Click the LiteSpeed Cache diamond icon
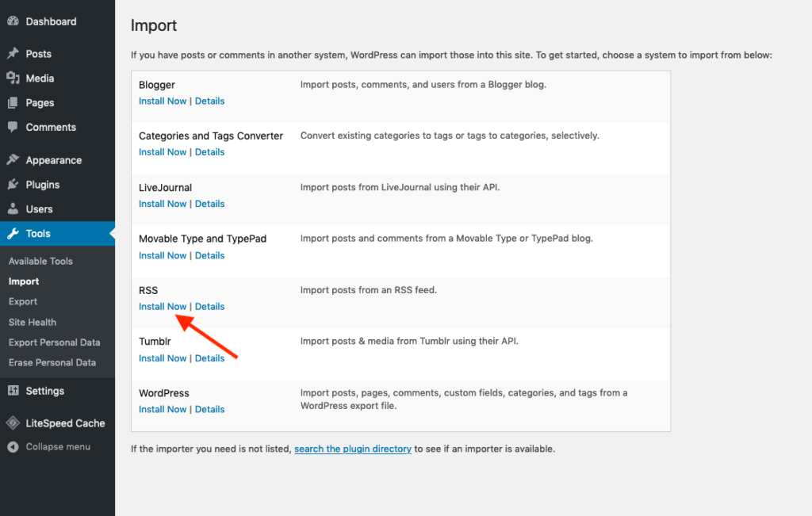The width and height of the screenshot is (812, 516). click(x=13, y=423)
